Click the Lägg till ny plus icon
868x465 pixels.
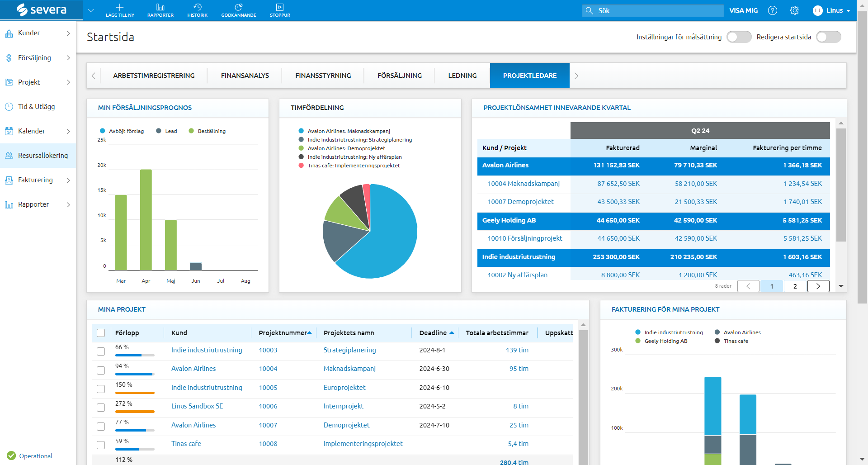pyautogui.click(x=120, y=8)
